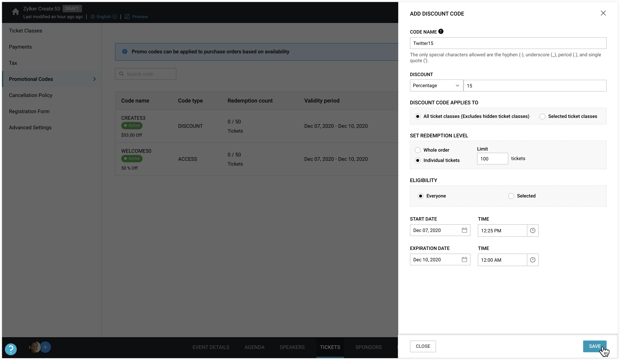
Task: Click the Close button at the panel bottom
Action: pos(423,346)
